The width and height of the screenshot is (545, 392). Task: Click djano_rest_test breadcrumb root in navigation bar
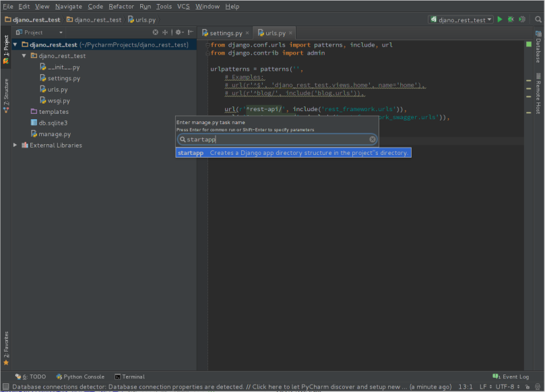(32, 20)
